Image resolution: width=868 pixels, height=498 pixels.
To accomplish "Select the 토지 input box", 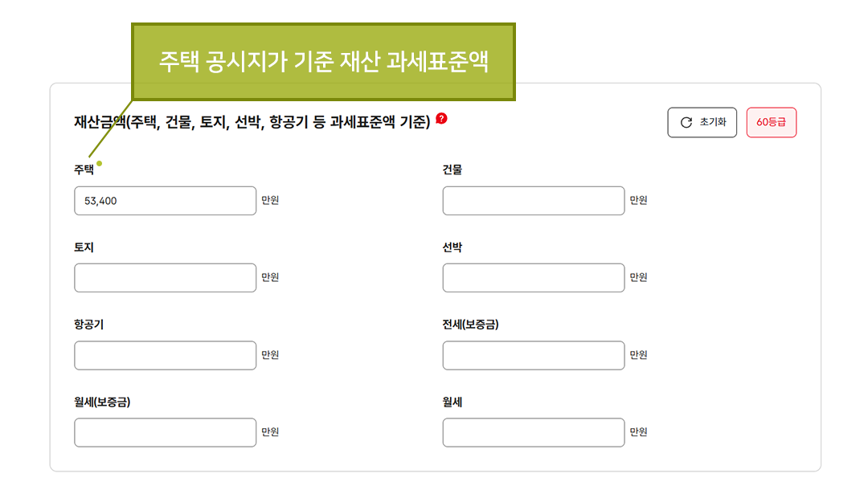I will pyautogui.click(x=165, y=277).
